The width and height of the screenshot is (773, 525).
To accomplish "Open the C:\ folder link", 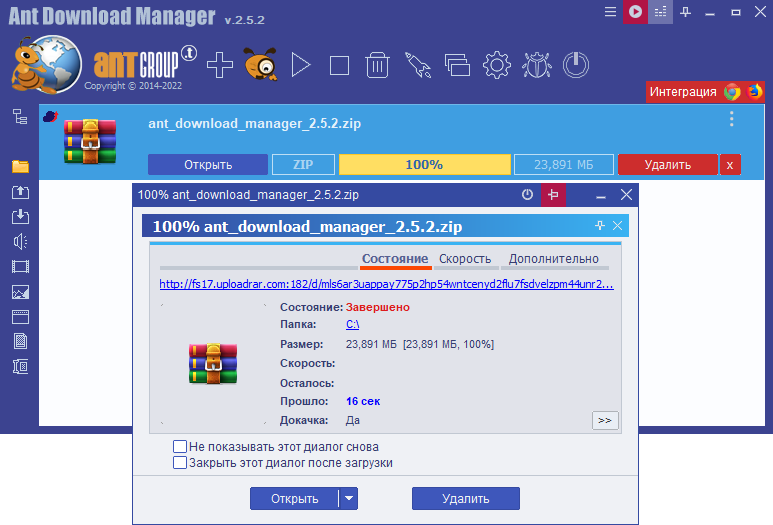I will click(352, 324).
